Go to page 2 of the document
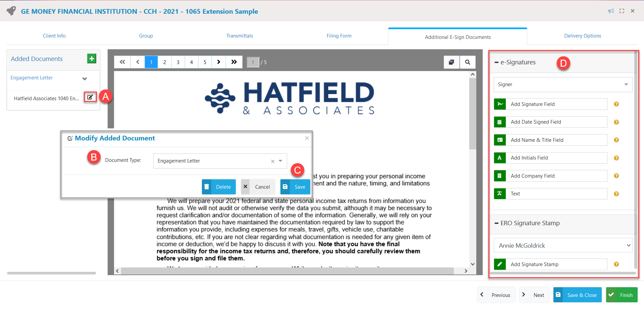The height and width of the screenshot is (310, 644). [165, 62]
